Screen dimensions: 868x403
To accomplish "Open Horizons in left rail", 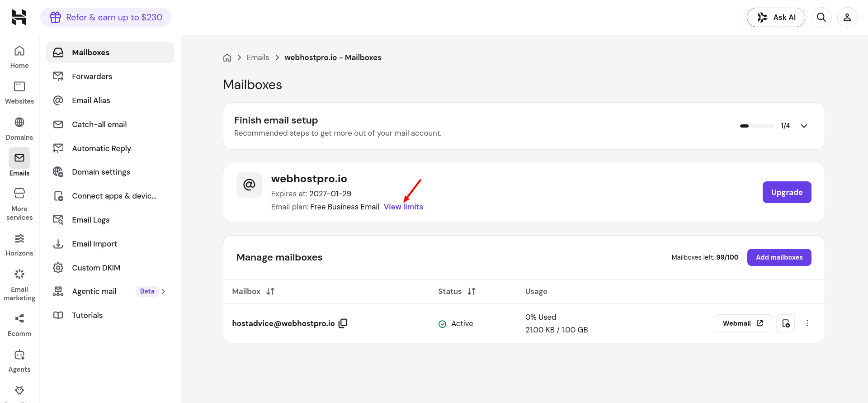I will tap(19, 245).
